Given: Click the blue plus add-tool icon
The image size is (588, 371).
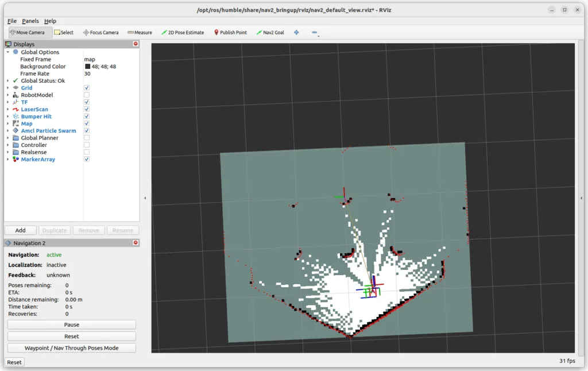Looking at the screenshot, I should pos(296,33).
